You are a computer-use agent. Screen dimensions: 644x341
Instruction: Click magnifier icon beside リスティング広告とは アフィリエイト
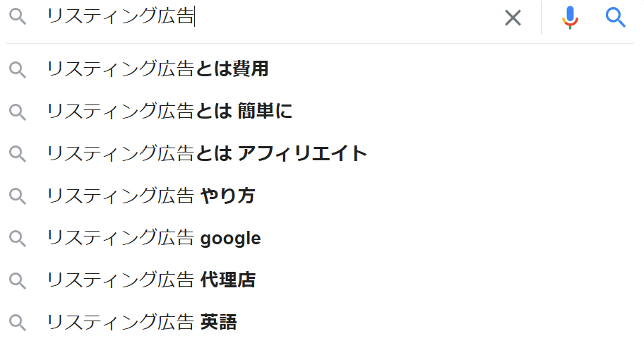(x=18, y=153)
